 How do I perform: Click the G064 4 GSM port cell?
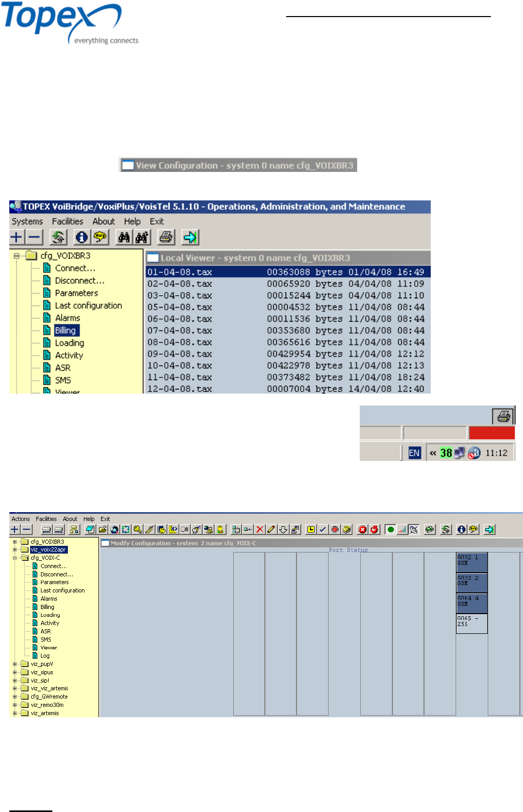point(472,604)
